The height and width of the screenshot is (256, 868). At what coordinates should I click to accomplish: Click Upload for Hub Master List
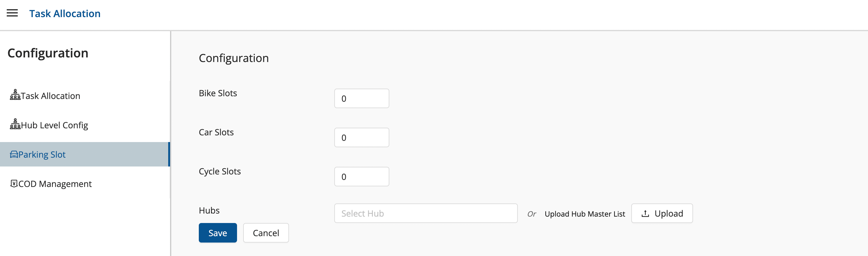click(x=662, y=213)
